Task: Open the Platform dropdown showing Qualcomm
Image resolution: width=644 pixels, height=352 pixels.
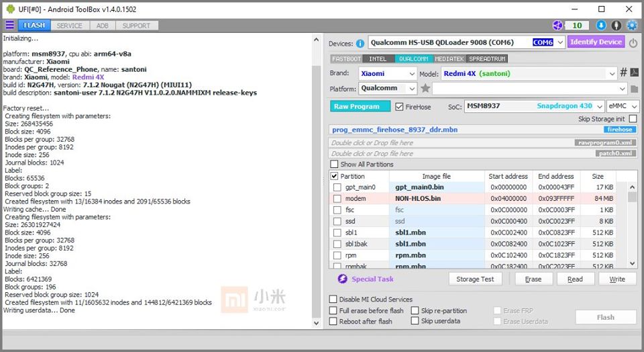Action: [388, 89]
